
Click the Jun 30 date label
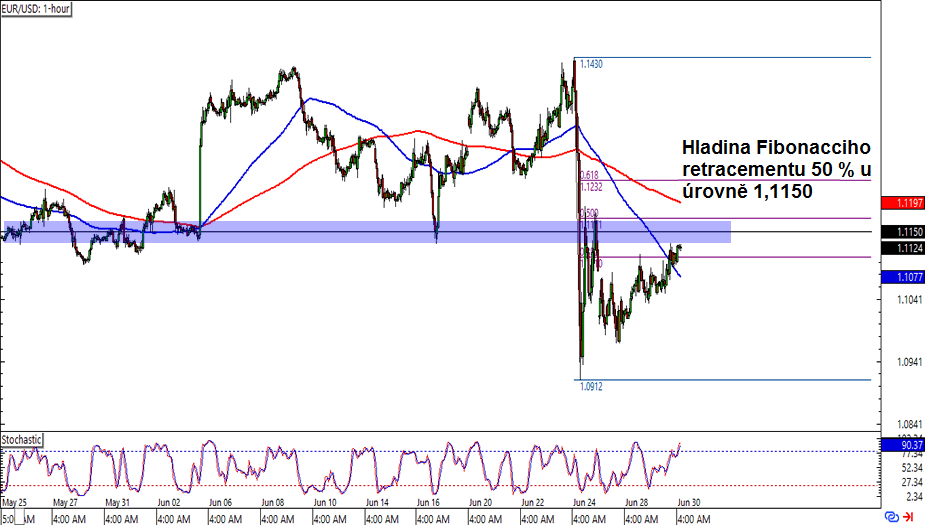688,503
